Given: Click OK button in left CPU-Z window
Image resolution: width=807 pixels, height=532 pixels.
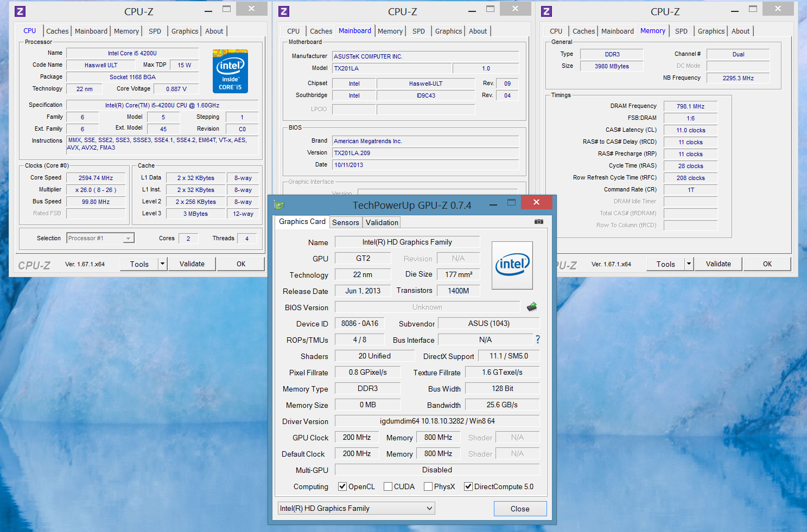Looking at the screenshot, I should point(241,264).
